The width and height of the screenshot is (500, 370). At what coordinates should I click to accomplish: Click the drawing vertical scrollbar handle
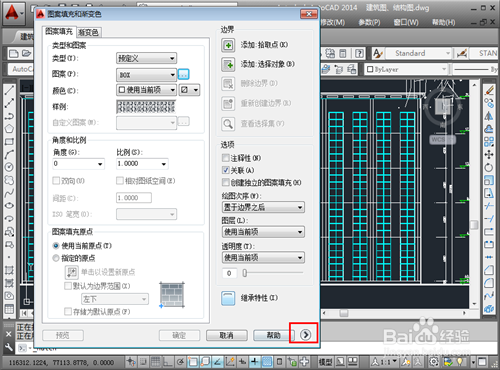tap(474, 225)
